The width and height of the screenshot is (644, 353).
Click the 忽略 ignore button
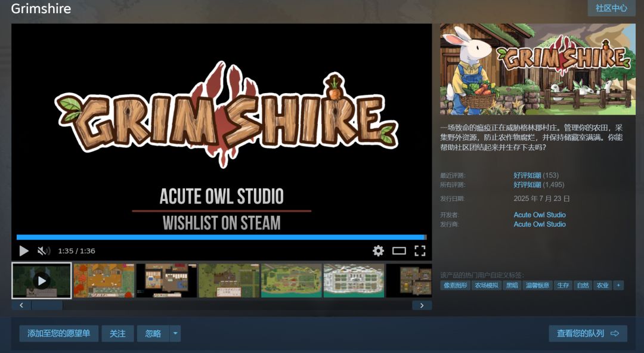coord(153,333)
